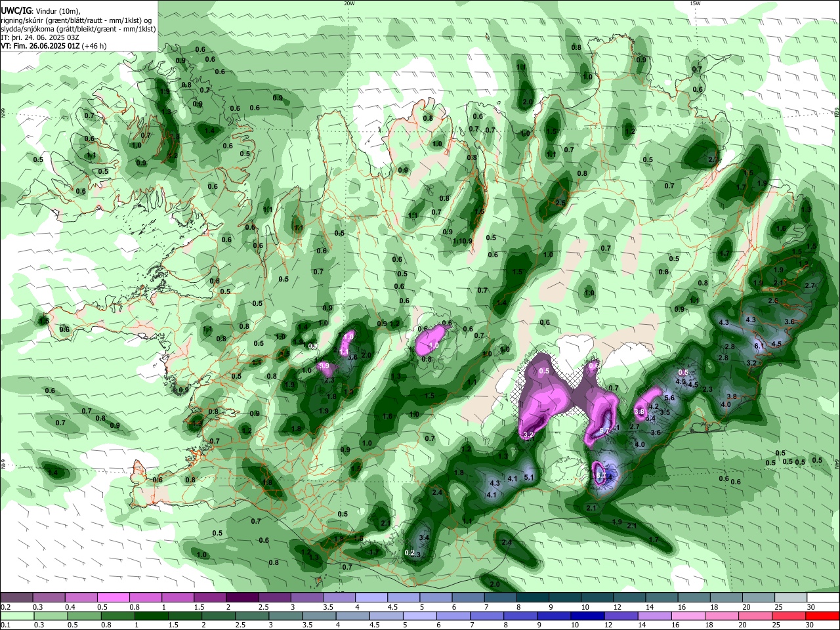Click the 5.6 precipitation value on the map
This screenshot has width=840, height=630.
(669, 398)
